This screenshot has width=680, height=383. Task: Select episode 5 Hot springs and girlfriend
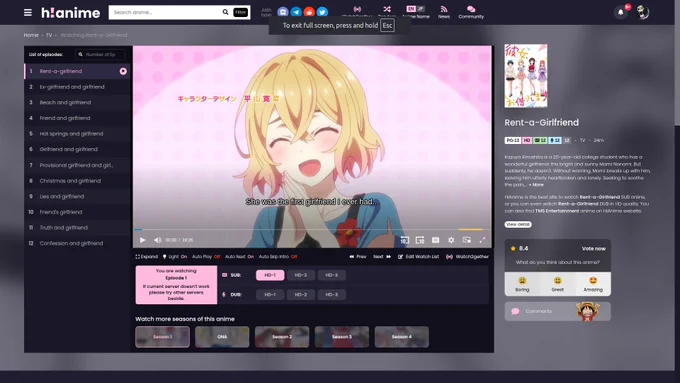77,134
